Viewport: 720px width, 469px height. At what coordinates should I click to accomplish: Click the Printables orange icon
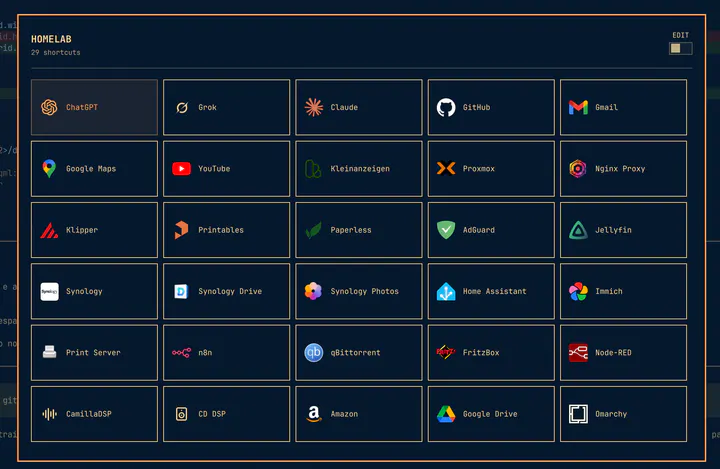pyautogui.click(x=181, y=230)
